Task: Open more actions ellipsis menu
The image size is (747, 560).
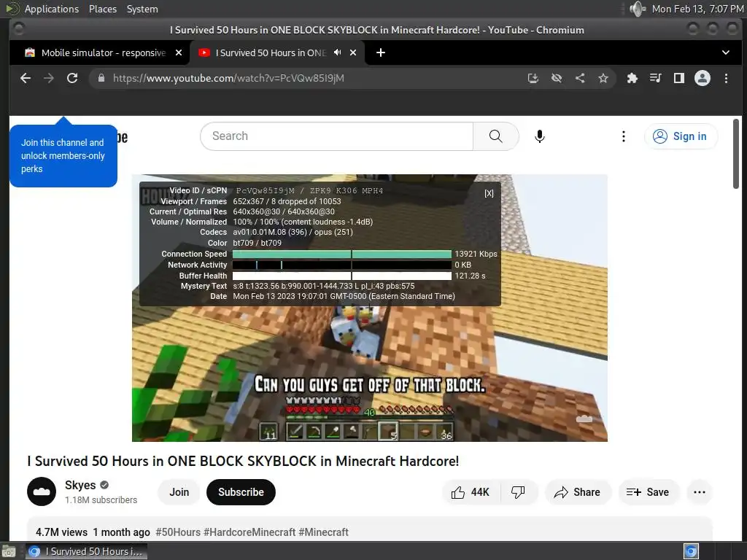Action: tap(700, 492)
